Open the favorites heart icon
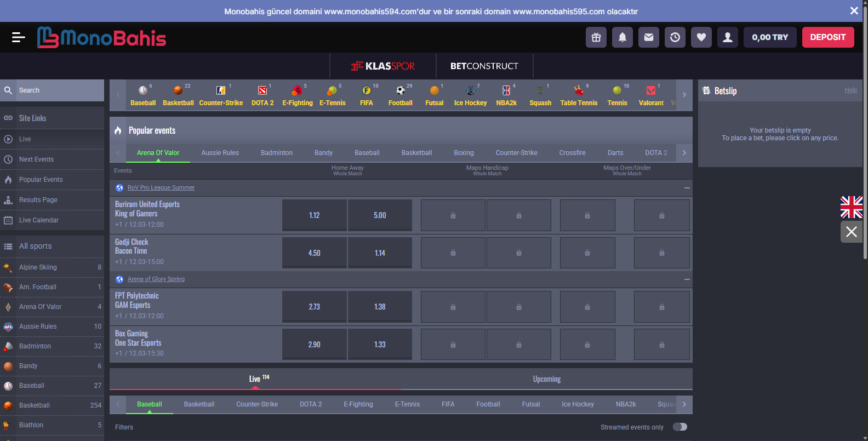This screenshot has height=441, width=868. (x=701, y=37)
